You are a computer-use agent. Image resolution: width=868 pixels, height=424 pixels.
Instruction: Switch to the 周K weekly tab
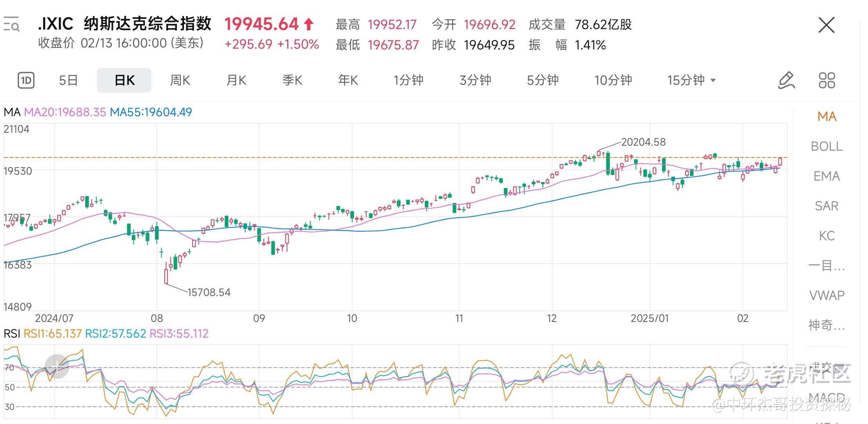180,80
